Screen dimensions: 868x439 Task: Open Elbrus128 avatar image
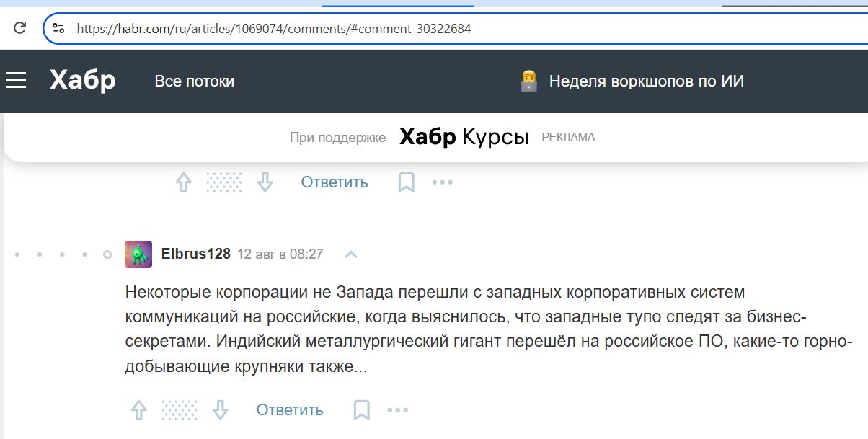tap(138, 254)
